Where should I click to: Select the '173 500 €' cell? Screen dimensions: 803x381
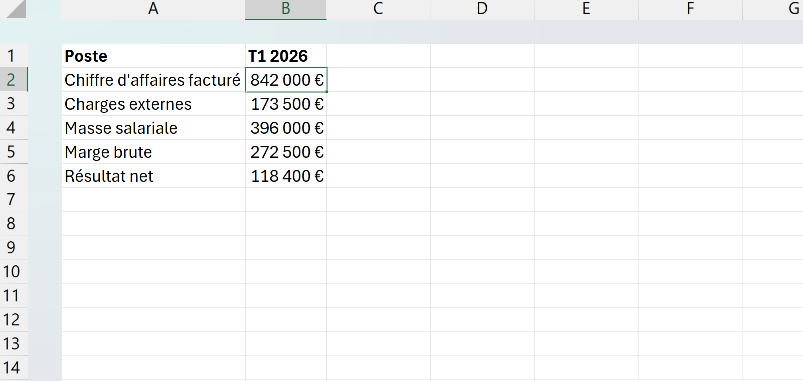click(286, 104)
